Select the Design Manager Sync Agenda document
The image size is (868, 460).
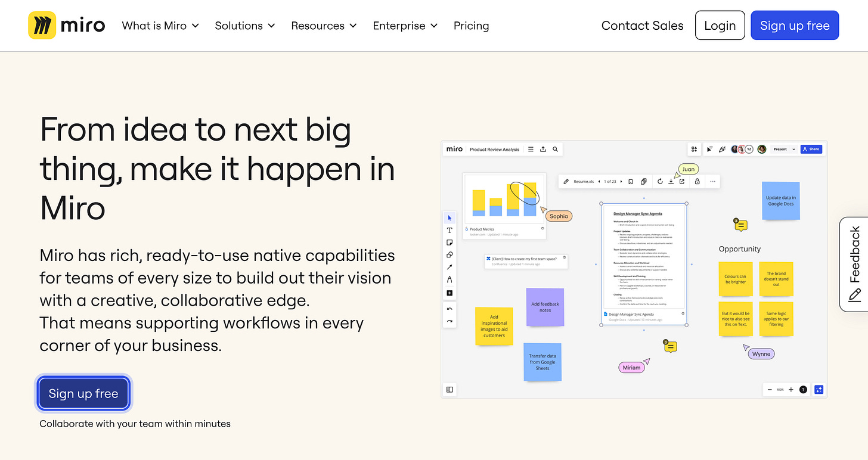click(644, 263)
